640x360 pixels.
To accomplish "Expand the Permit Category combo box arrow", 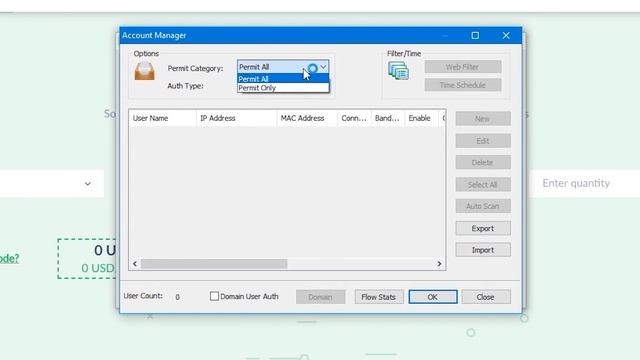I will tap(323, 67).
